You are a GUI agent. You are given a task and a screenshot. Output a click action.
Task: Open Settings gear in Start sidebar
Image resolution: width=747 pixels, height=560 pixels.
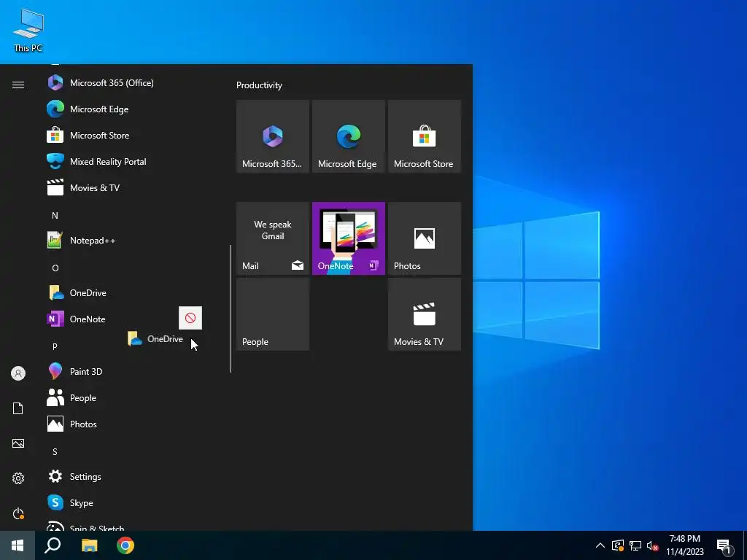tap(18, 478)
